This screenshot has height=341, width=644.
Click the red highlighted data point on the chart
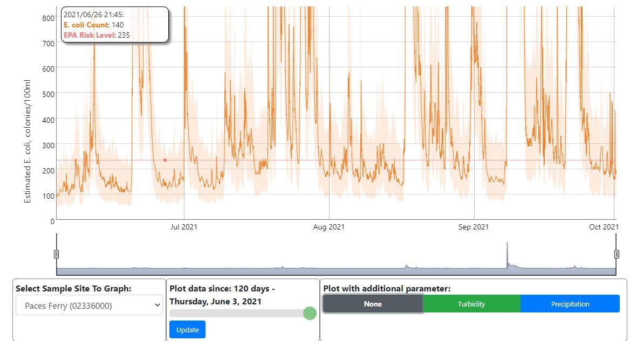coord(165,160)
